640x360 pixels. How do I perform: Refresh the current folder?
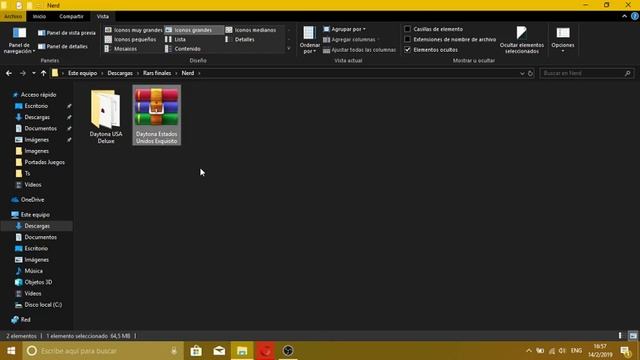point(530,73)
